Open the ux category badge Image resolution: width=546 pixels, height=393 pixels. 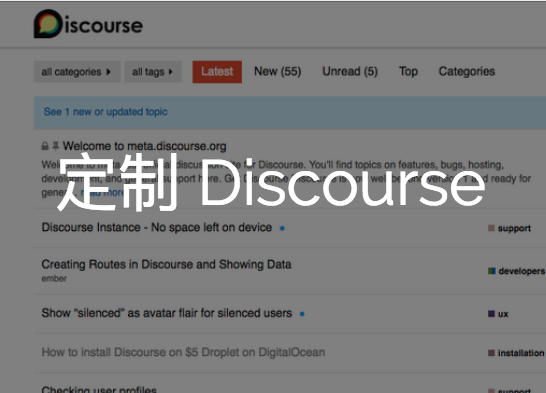(498, 314)
